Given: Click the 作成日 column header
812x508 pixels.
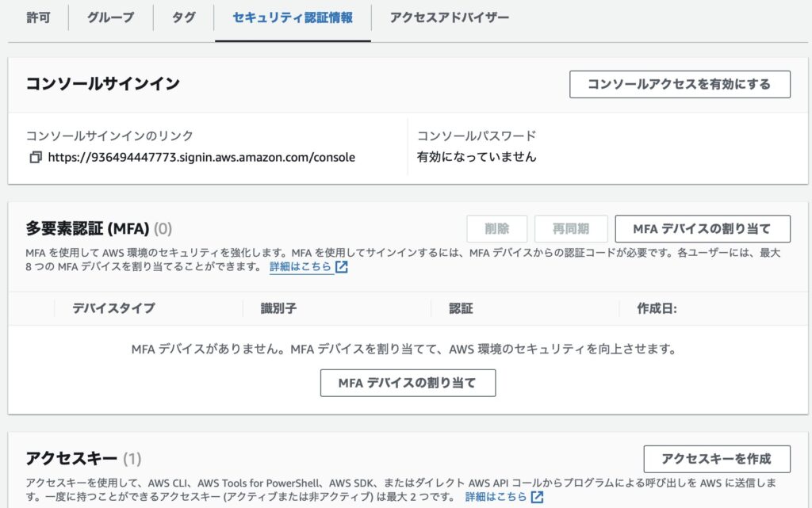Looking at the screenshot, I should point(657,308).
